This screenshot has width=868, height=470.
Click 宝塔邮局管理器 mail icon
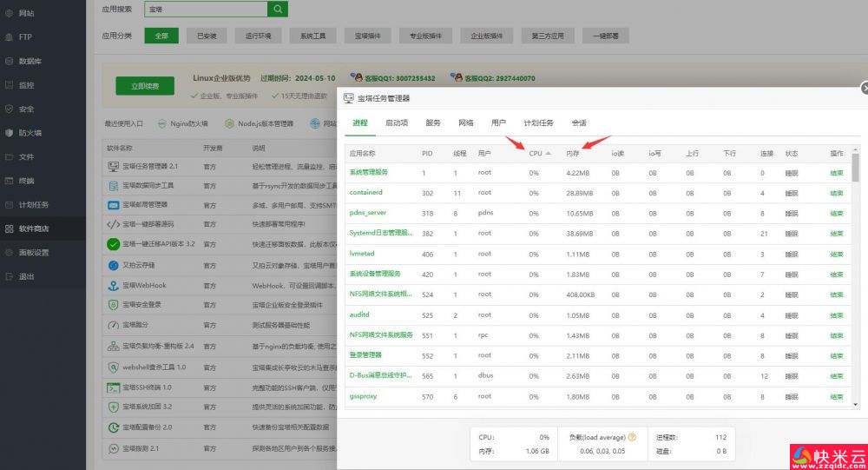coord(114,205)
